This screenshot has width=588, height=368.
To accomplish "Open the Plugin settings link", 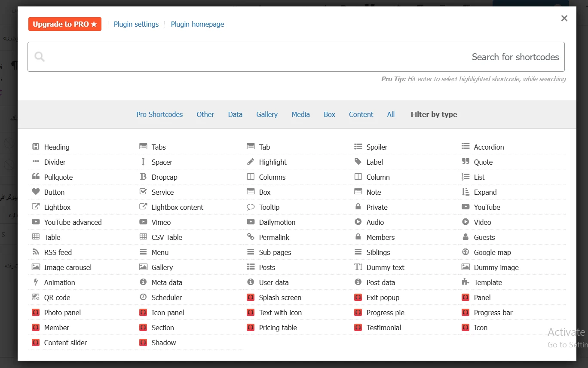I will pyautogui.click(x=136, y=24).
